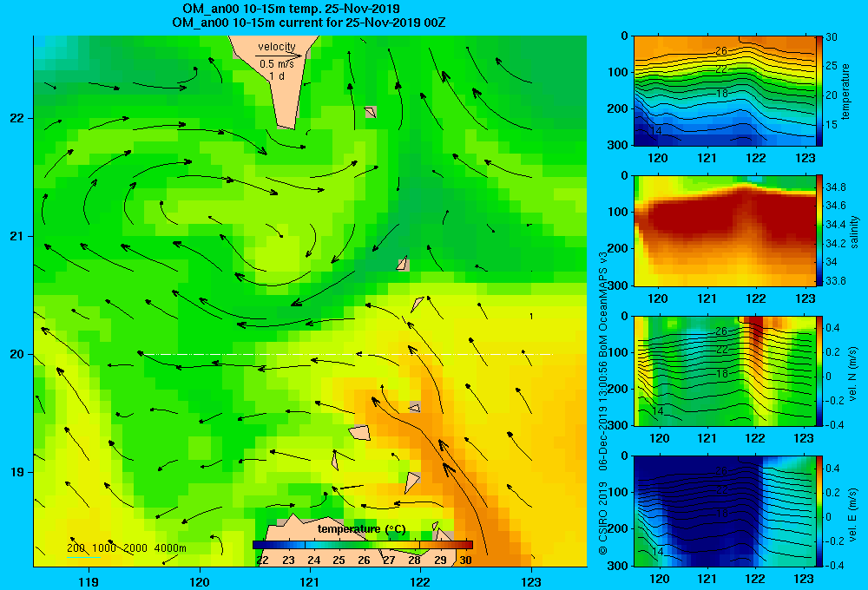Click the rotated "temperature" label on right side

tap(845, 91)
